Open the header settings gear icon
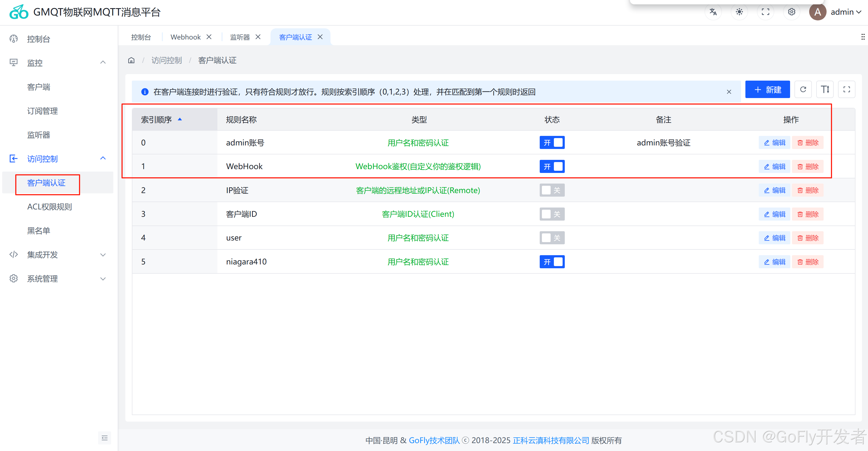 [791, 12]
